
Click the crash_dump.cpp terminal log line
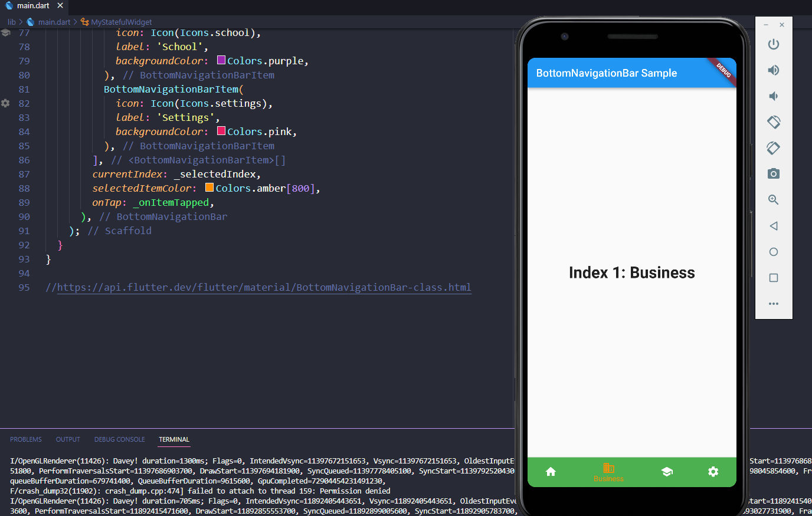[200, 491]
